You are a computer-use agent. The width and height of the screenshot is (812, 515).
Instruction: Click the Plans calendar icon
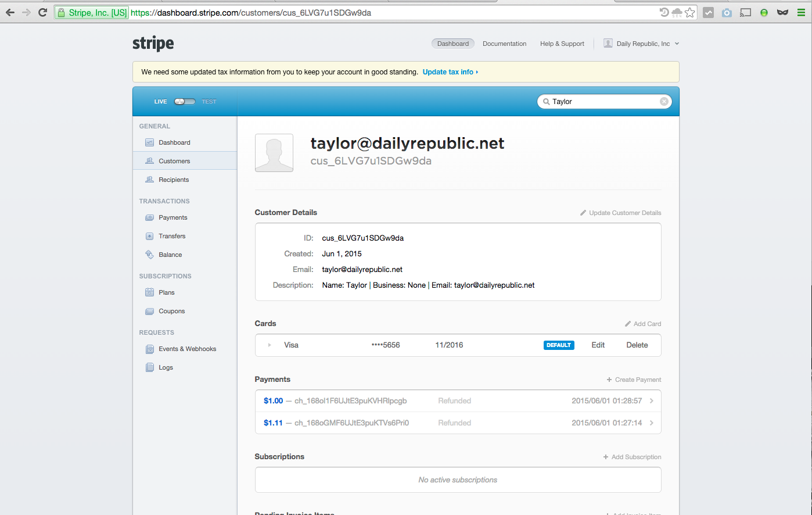149,292
